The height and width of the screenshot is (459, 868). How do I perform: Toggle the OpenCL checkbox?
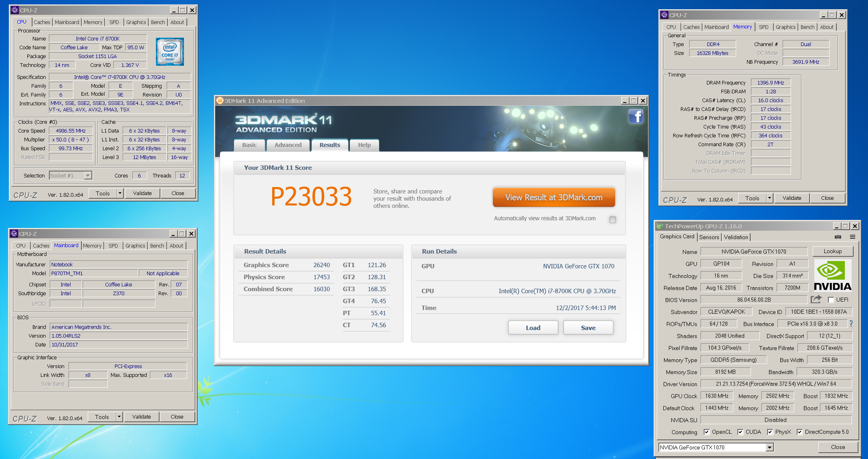tap(707, 432)
